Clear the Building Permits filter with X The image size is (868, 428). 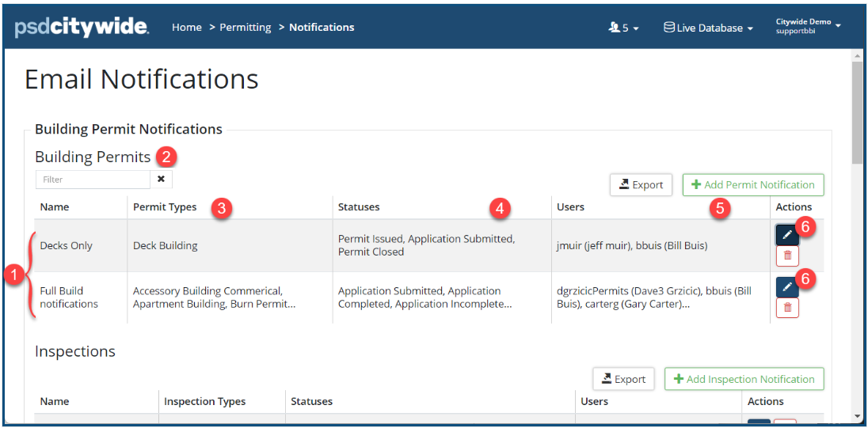[x=161, y=180]
